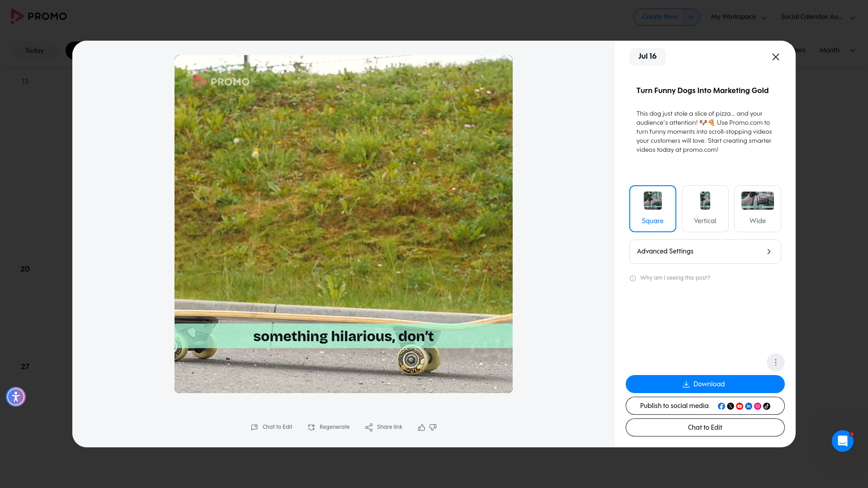
Task: Click the Chat to Edit outlined button
Action: click(x=705, y=427)
